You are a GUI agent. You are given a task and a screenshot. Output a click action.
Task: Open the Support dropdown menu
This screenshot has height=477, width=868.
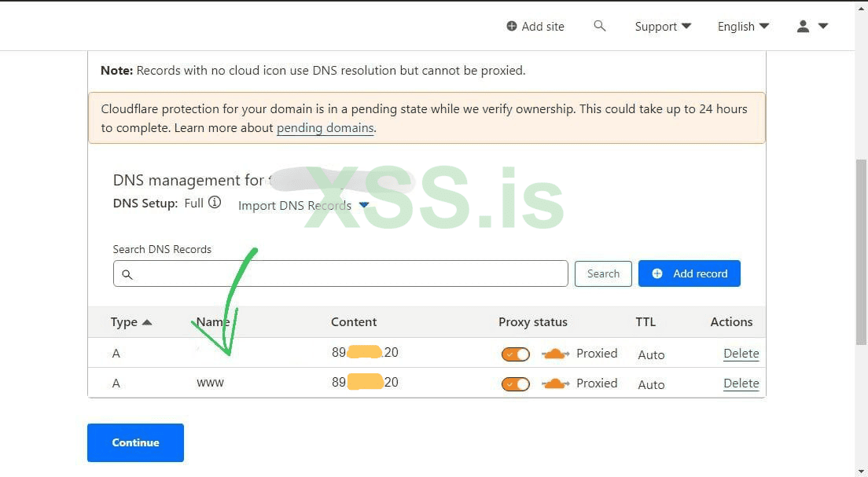pyautogui.click(x=663, y=26)
